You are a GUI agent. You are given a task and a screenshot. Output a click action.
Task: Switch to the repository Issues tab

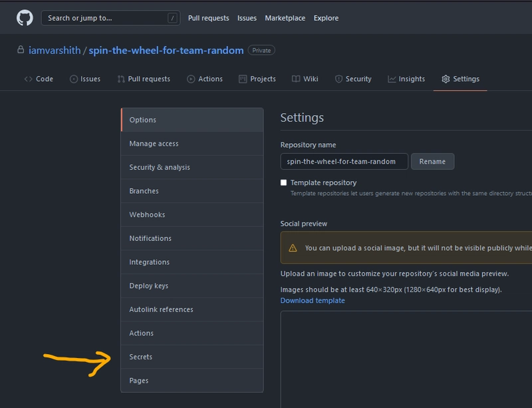(x=85, y=79)
